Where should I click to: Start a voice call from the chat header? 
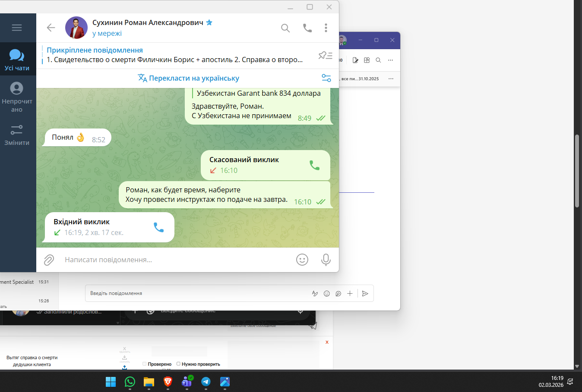pyautogui.click(x=307, y=28)
